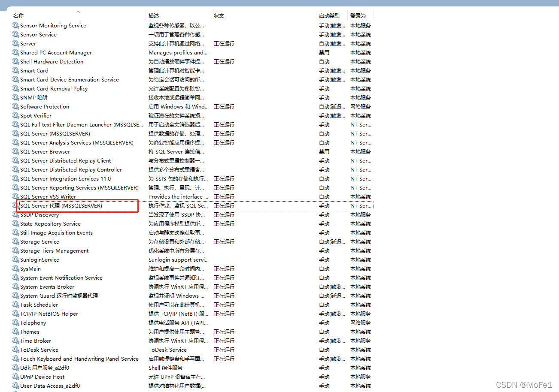Click 禁用 startup type of Shared PC Account Manager
559x392 pixels.
pyautogui.click(x=324, y=52)
